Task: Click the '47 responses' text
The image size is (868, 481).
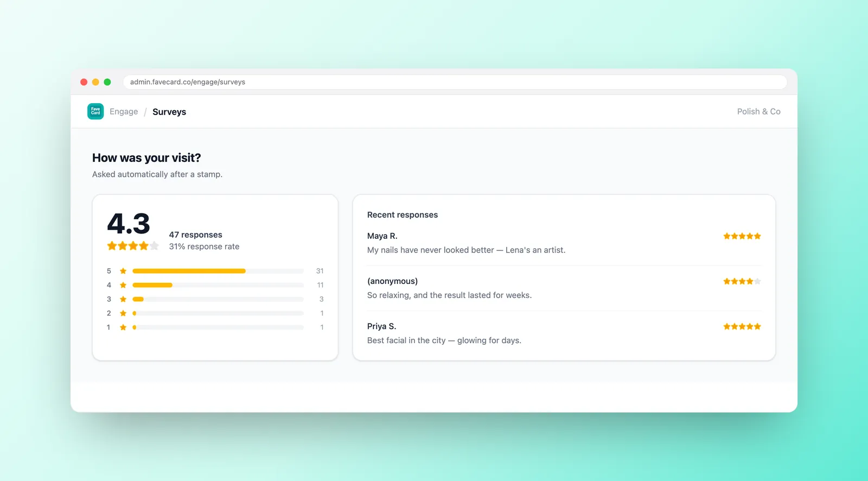Action: coord(195,235)
